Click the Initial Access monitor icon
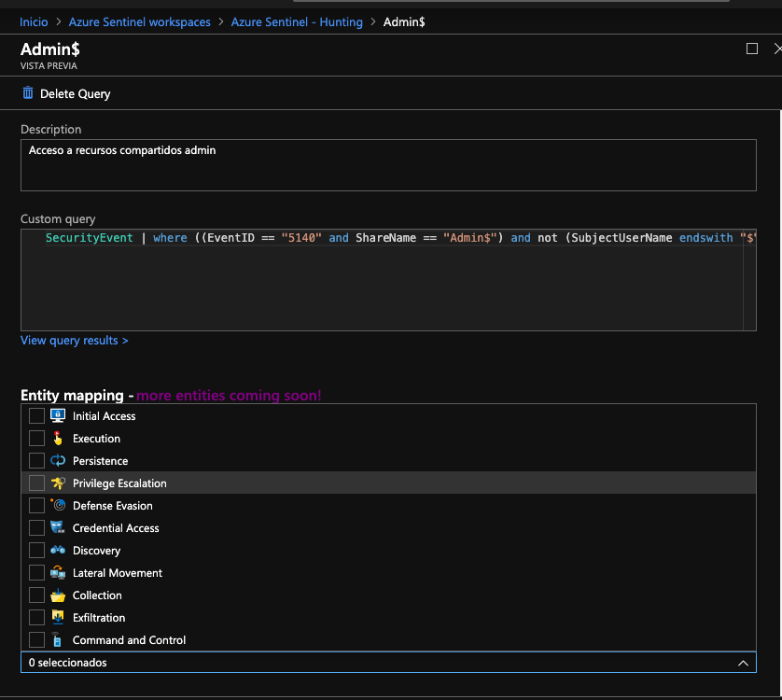Image resolution: width=782 pixels, height=700 pixels. tap(58, 416)
